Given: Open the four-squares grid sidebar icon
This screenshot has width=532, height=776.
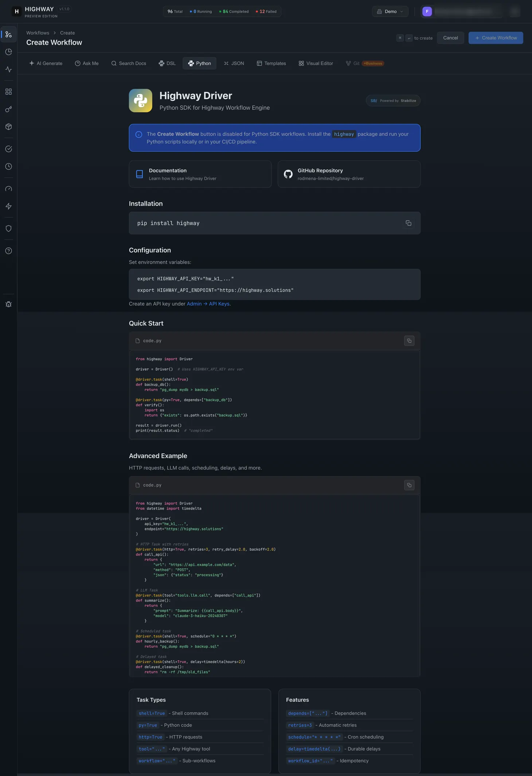Looking at the screenshot, I should click(x=8, y=92).
